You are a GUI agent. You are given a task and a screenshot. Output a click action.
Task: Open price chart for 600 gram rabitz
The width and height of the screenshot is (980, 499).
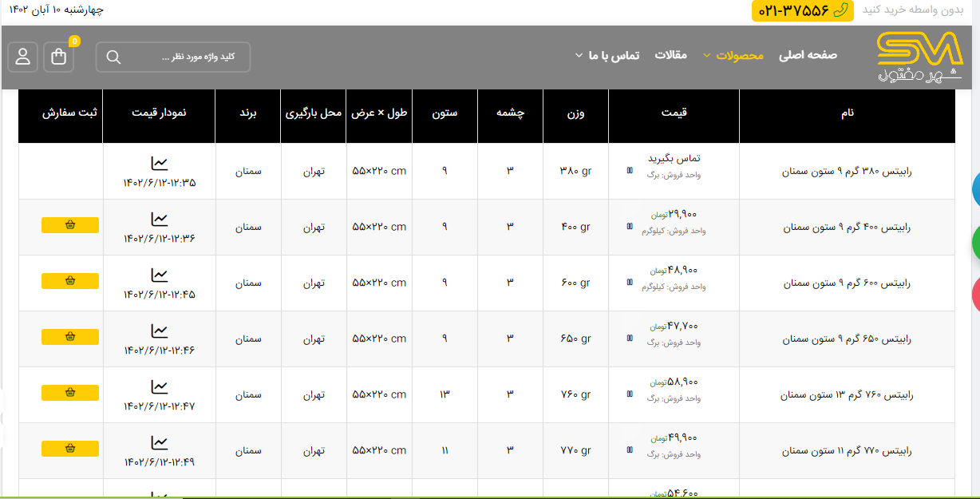(x=160, y=275)
